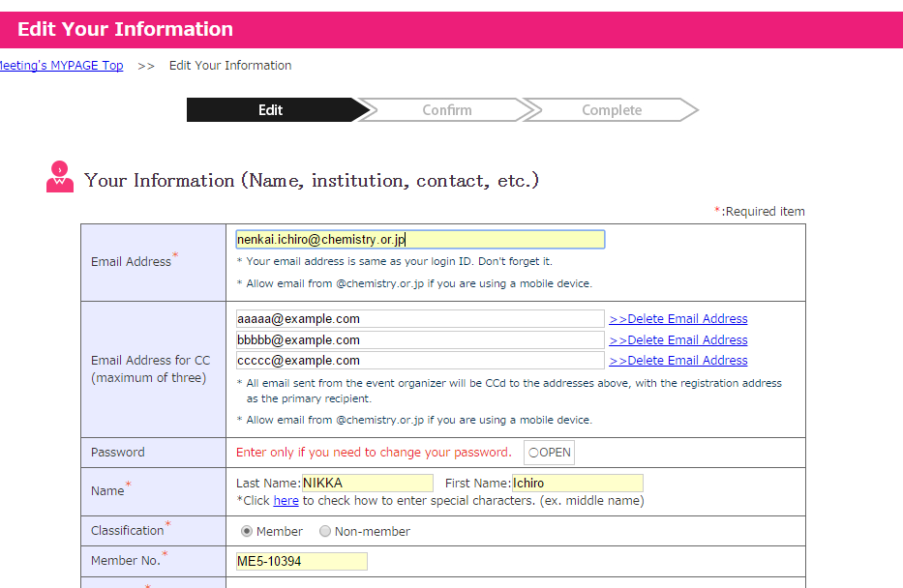
Task: Delete the aaaaa@example.com CC address
Action: (678, 319)
